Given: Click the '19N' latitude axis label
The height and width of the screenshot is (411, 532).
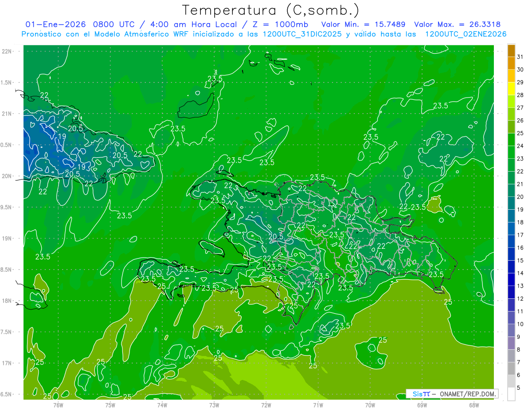Looking at the screenshot, I should pyautogui.click(x=7, y=239).
